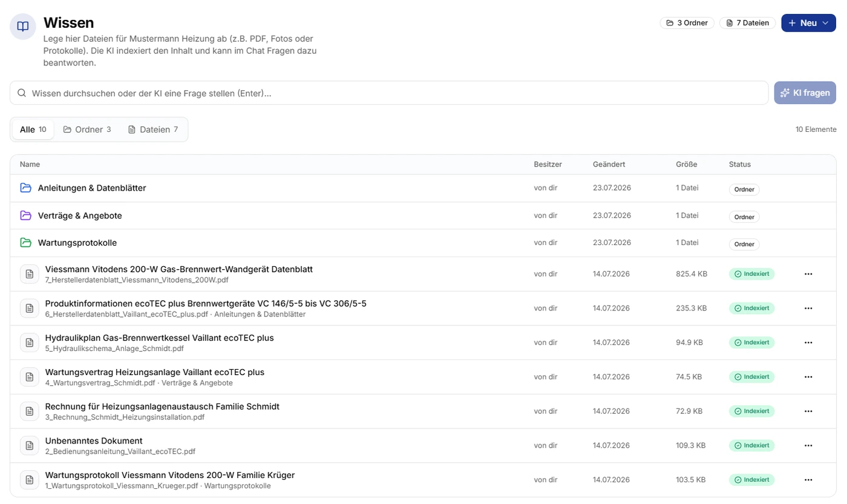Viewport: 847px width, 504px height.
Task: Click filename 5_Hydraulikschema_Anlage_Schmidt.pdf
Action: point(114,349)
